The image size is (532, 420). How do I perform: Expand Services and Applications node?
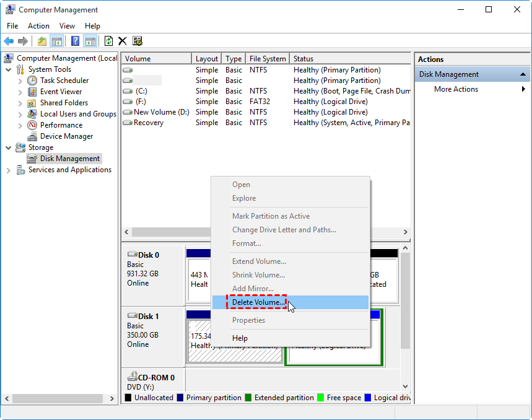tap(9, 170)
